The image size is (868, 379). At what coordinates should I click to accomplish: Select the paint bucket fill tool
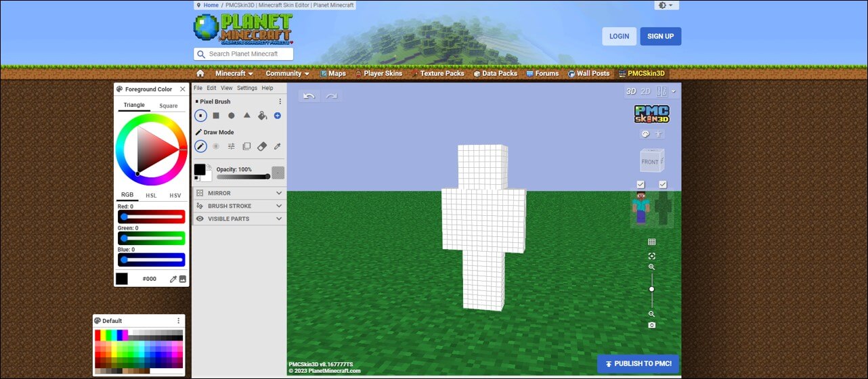(263, 116)
